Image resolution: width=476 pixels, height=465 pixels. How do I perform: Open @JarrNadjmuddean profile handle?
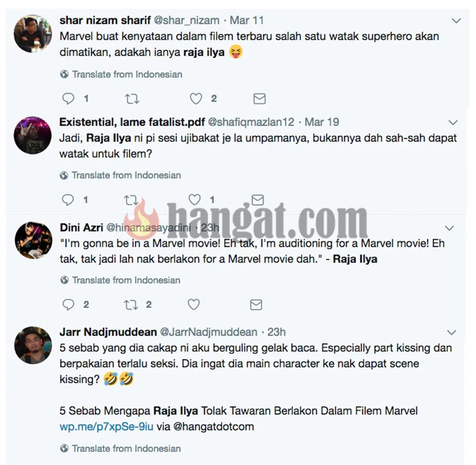[209, 332]
